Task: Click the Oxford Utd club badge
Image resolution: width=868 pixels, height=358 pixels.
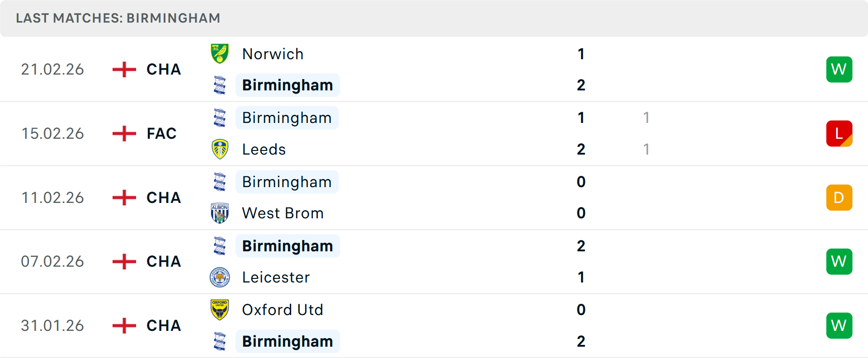Action: (220, 310)
